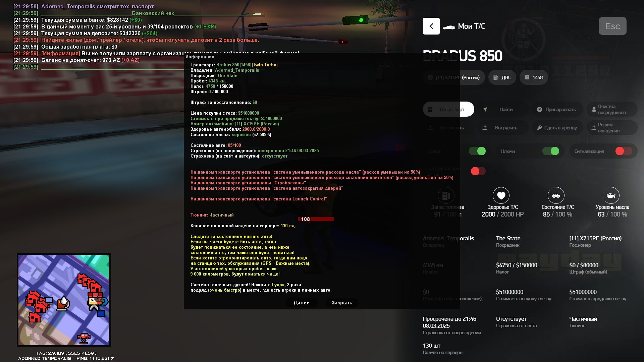The height and width of the screenshot is (362, 644).
Task: Click the car Состояние Т/С icon
Action: click(556, 195)
